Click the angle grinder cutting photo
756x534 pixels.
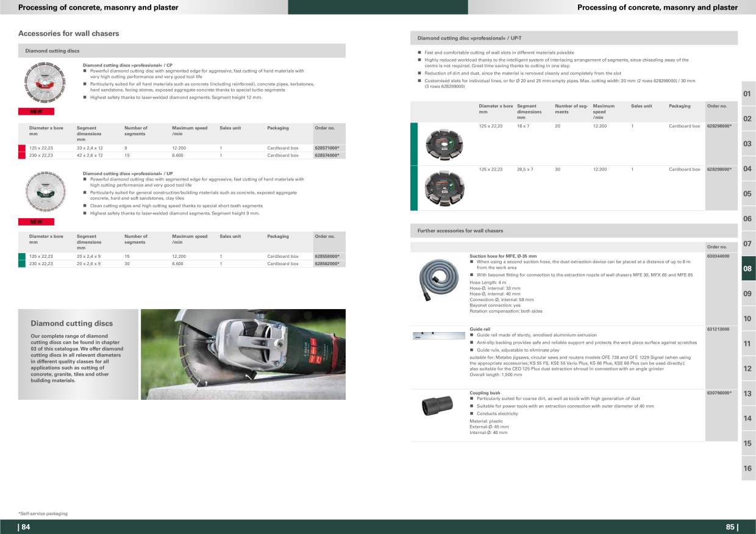click(x=243, y=354)
